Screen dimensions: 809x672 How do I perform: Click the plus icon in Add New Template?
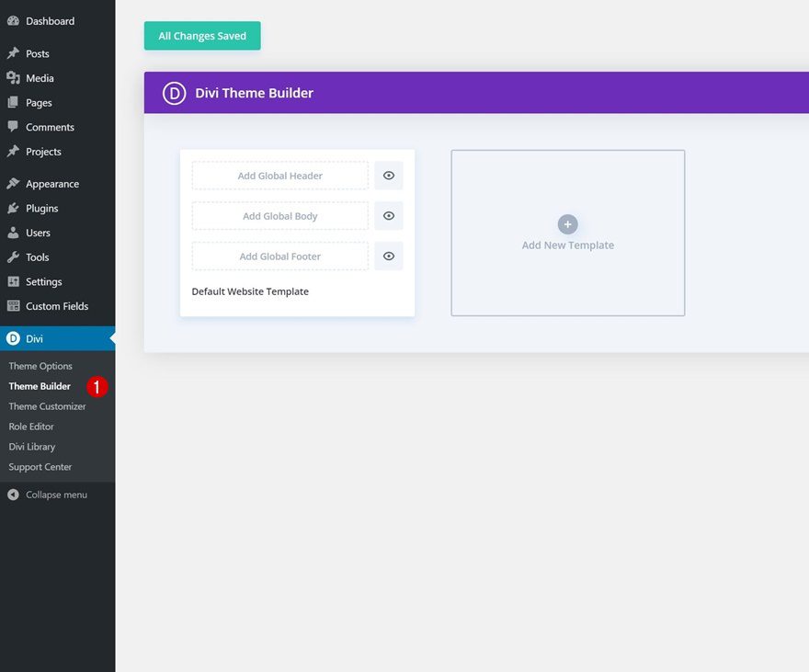(x=567, y=223)
